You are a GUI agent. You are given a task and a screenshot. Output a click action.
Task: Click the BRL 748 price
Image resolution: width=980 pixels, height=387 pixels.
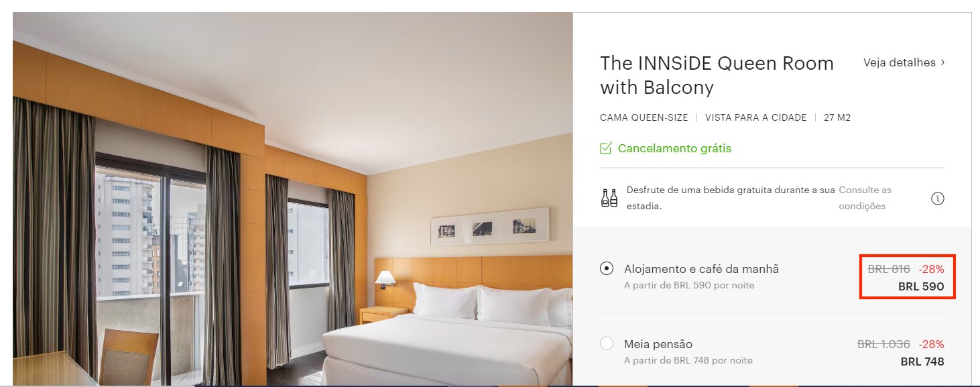tap(922, 362)
